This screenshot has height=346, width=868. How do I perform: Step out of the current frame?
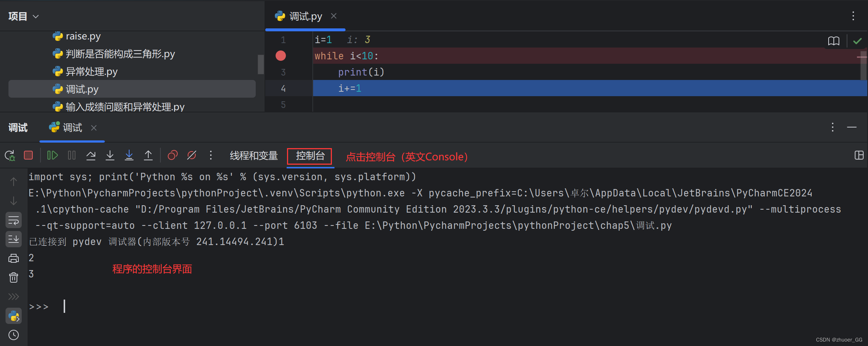[x=148, y=155]
